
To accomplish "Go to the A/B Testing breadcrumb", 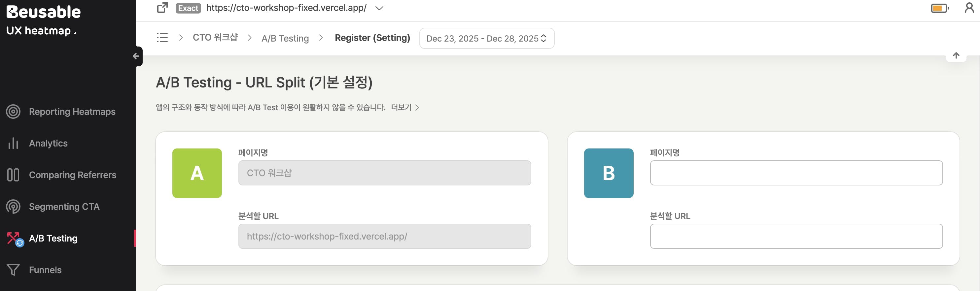I will [285, 38].
